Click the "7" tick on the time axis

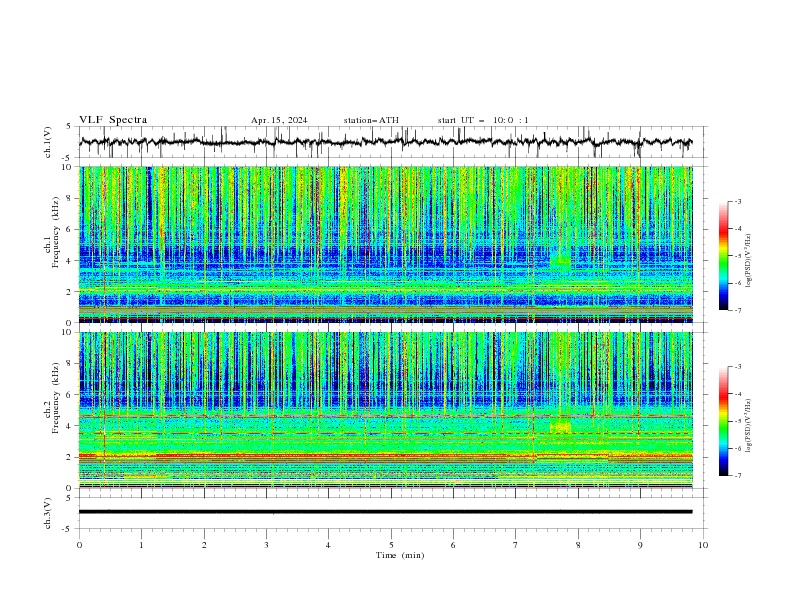516,545
